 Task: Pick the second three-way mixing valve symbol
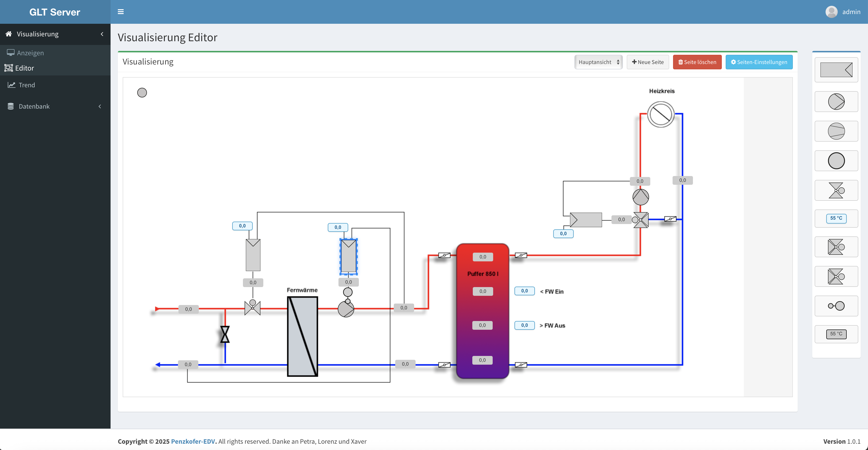836,277
